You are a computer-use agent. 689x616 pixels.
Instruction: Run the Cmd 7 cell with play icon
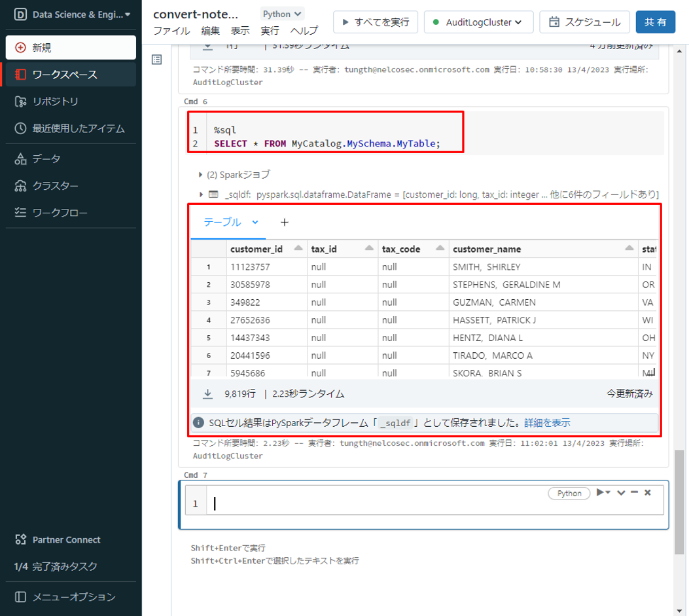pos(600,493)
